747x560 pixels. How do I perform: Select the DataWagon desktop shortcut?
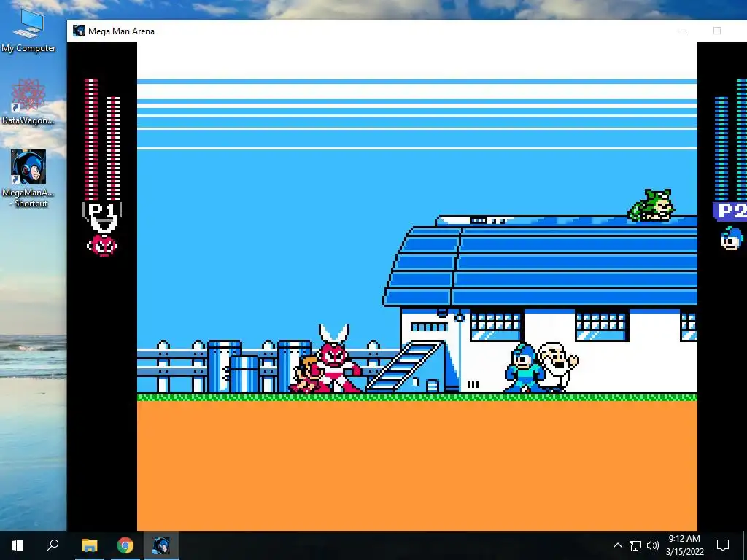coord(28,102)
